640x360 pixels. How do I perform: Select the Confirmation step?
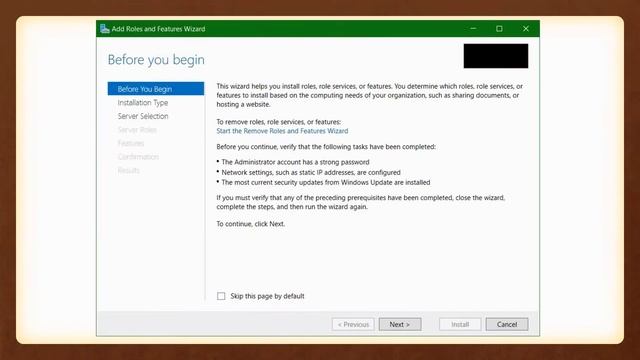pyautogui.click(x=138, y=157)
